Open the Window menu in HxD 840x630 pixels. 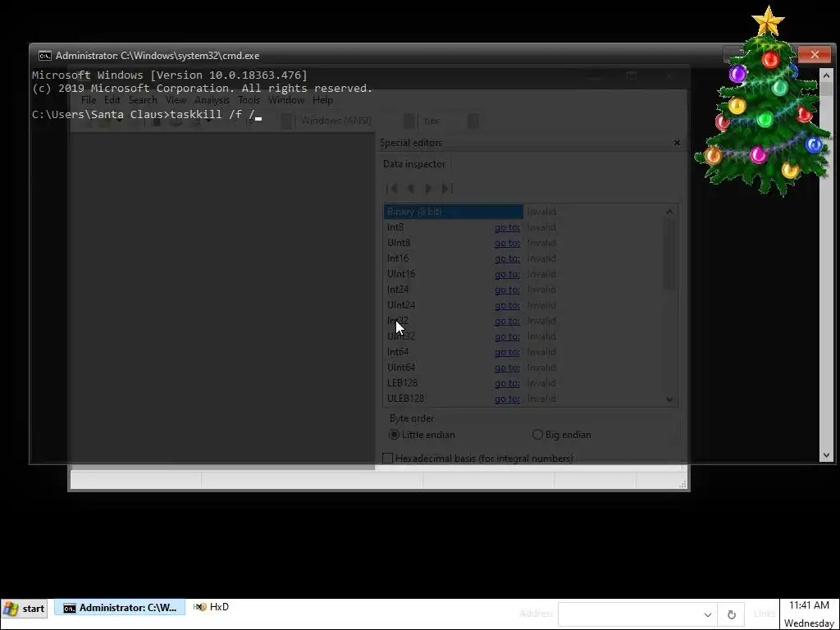click(286, 100)
